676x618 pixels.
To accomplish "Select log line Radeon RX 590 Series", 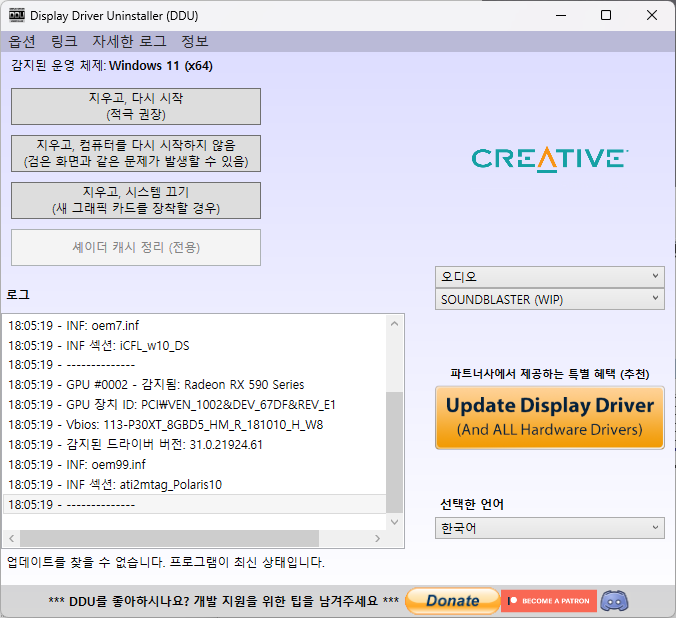I will pos(194,385).
